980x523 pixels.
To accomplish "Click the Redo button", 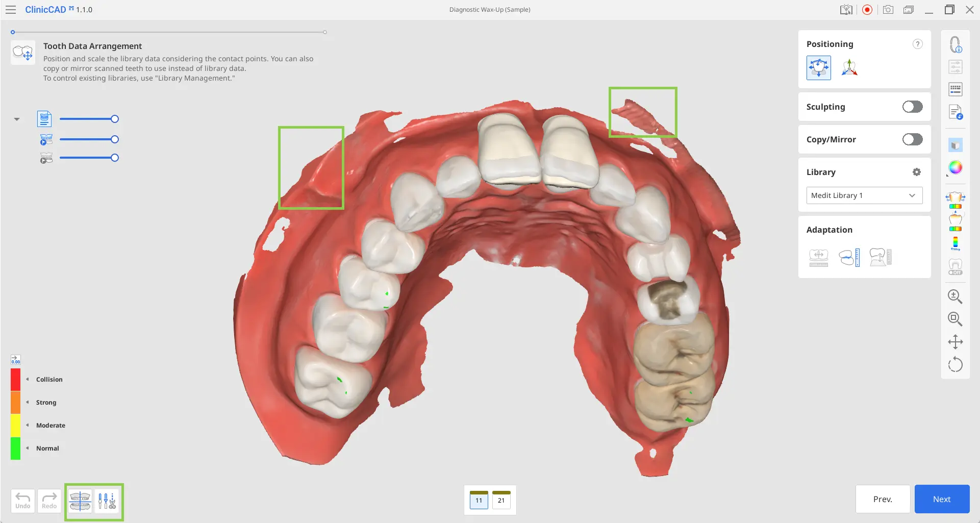I will pyautogui.click(x=49, y=501).
